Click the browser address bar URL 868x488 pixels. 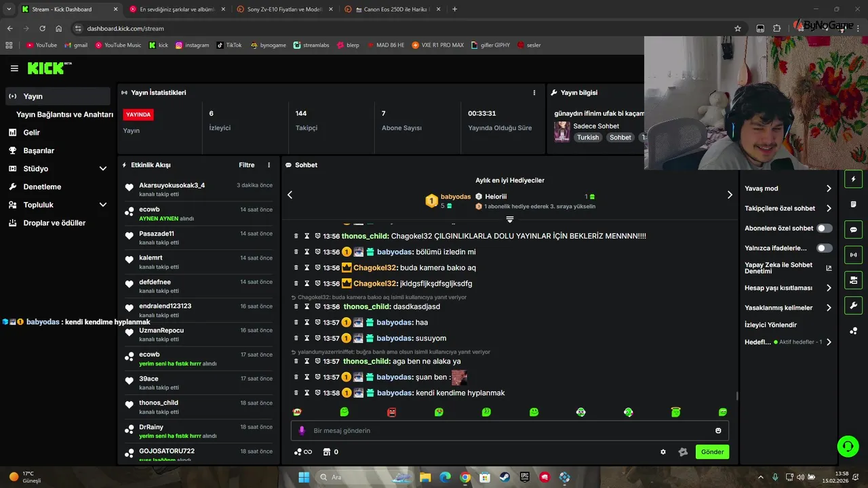[125, 28]
